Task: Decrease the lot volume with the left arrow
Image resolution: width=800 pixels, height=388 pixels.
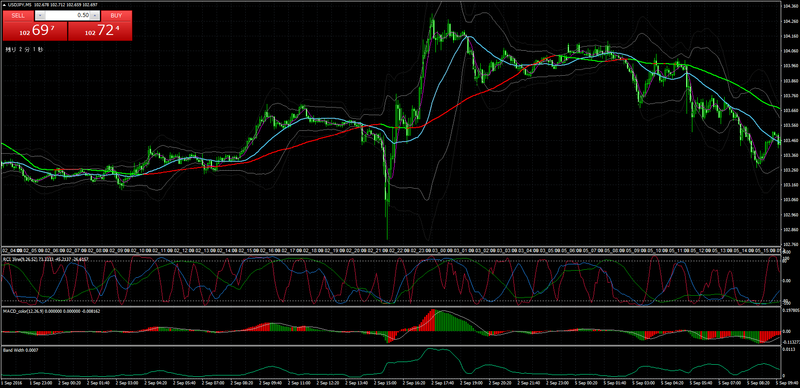Action: pos(40,16)
